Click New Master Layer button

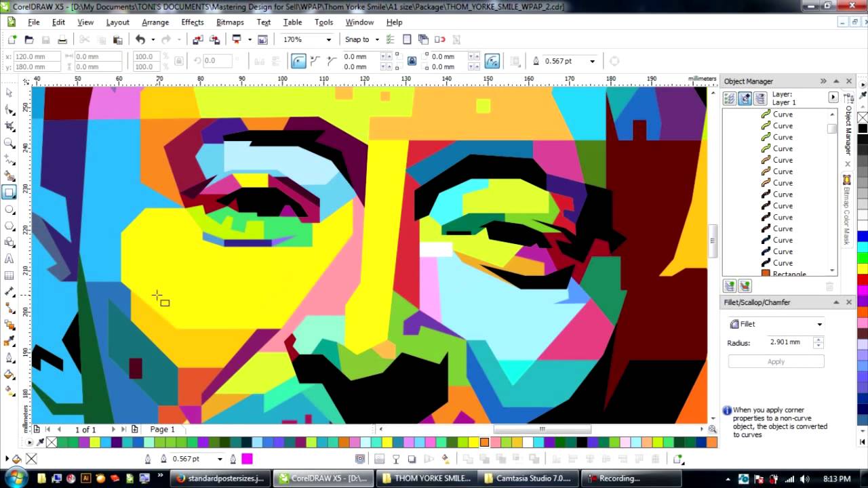[745, 287]
